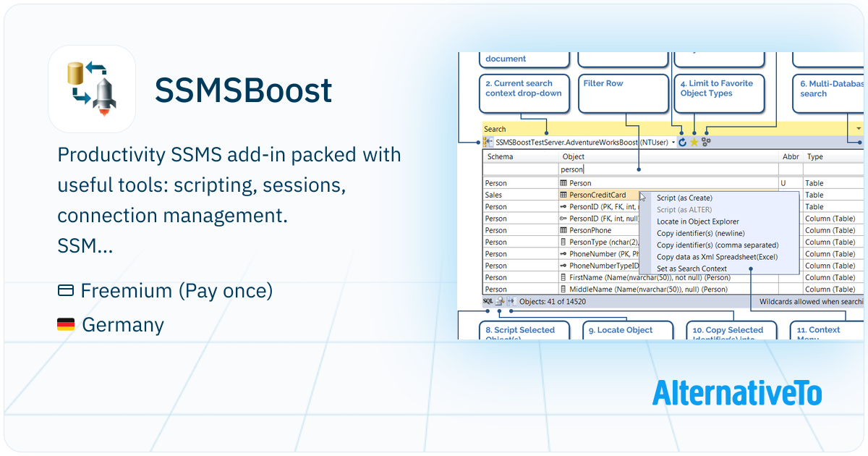This screenshot has height=456, width=868.
Task: Click the locate object icon in status bar
Action: click(x=499, y=301)
